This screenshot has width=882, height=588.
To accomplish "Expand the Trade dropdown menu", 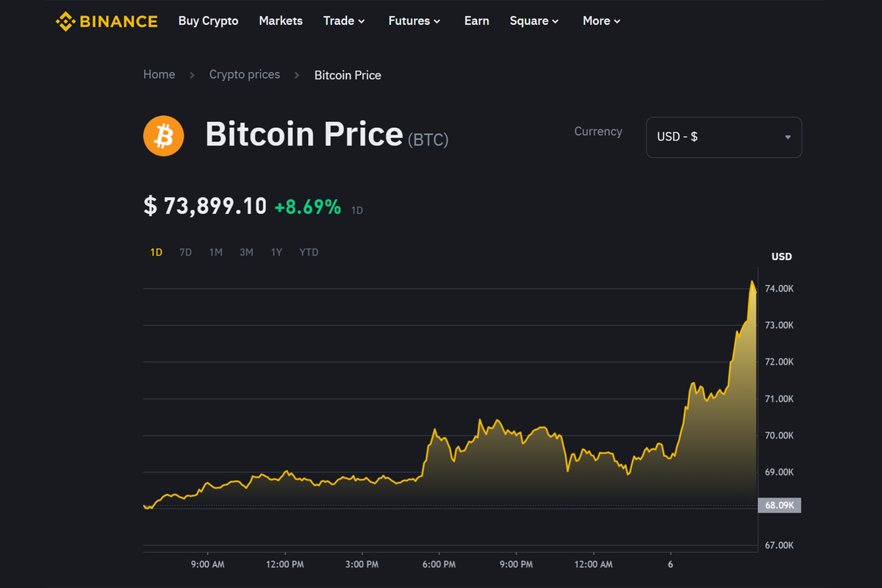I will 344,21.
